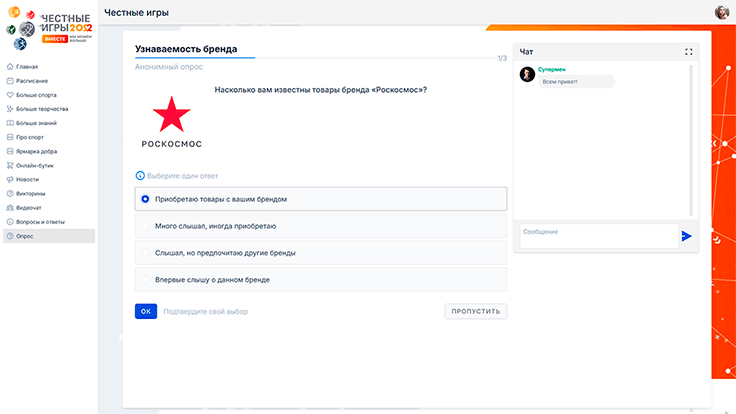
Task: Click the Расписание calendar icon
Action: [x=10, y=81]
